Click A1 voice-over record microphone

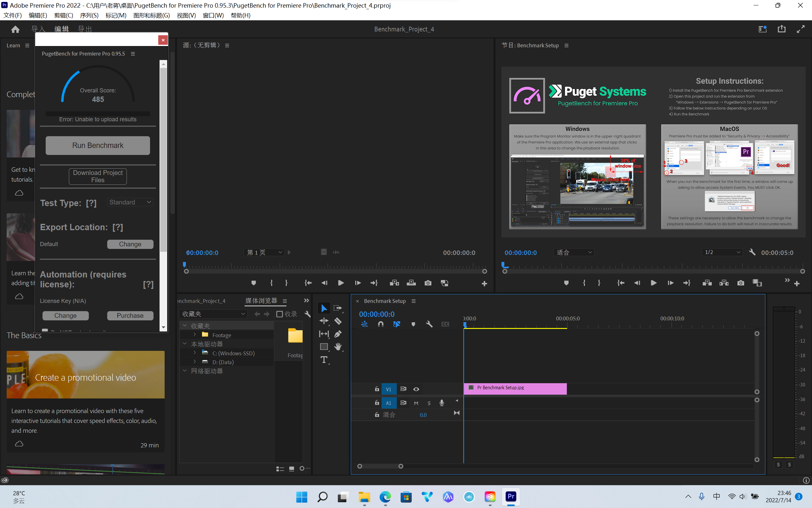coord(442,403)
